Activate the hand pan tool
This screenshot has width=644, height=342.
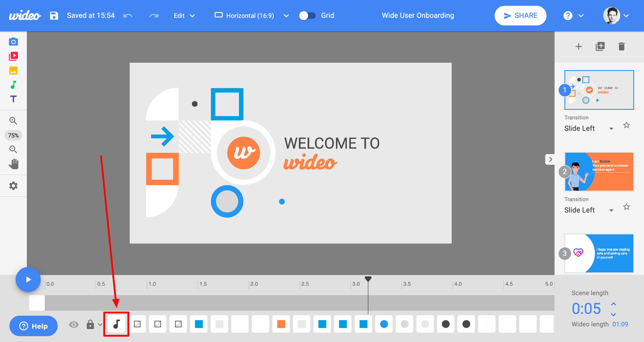13,164
